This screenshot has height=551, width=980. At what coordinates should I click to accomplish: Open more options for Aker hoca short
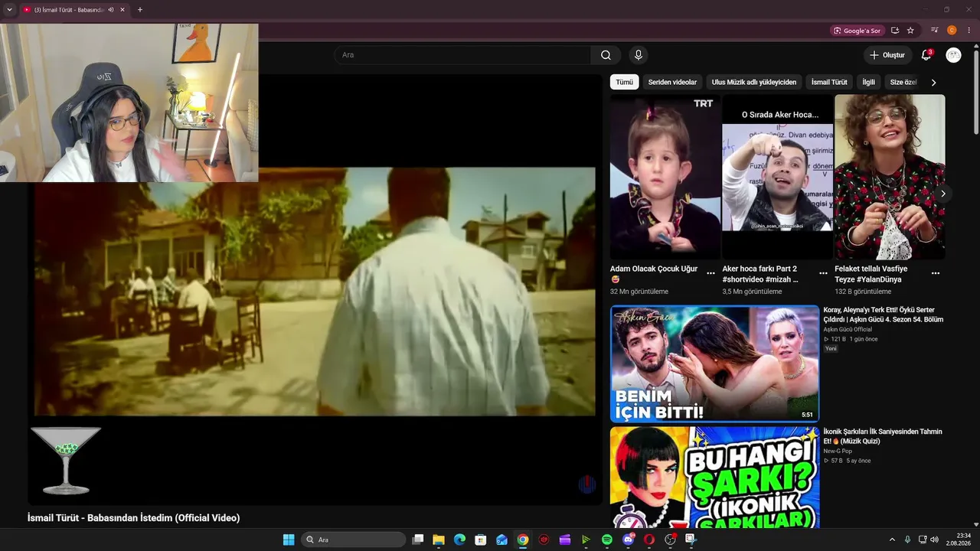click(823, 273)
